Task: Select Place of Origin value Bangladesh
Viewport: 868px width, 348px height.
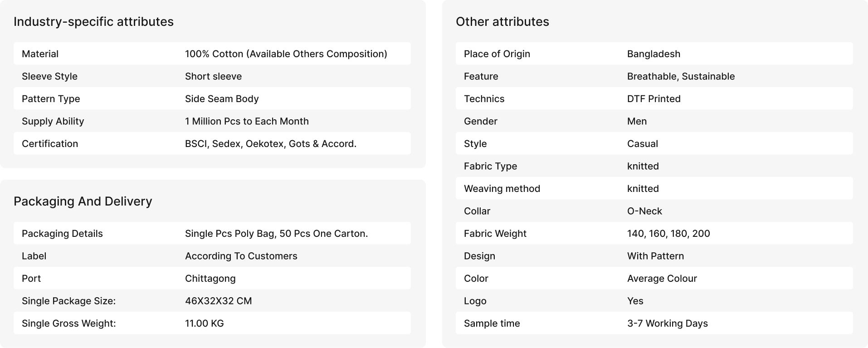Action: click(x=653, y=54)
